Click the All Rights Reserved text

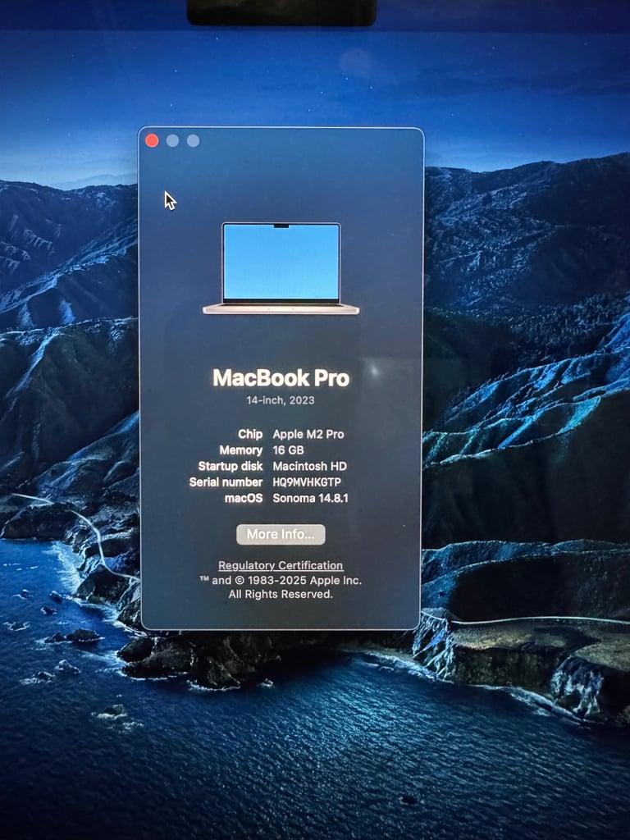[x=281, y=594]
